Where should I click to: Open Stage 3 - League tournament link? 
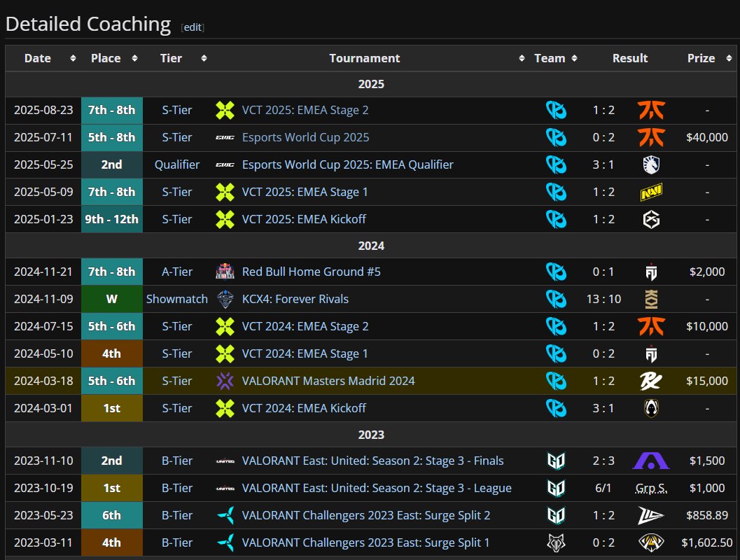click(x=377, y=489)
